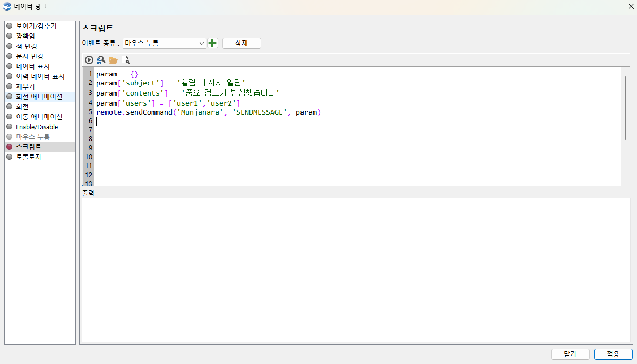Click the find-in-document icon
Viewport: 637px width, 364px height.
tap(125, 60)
